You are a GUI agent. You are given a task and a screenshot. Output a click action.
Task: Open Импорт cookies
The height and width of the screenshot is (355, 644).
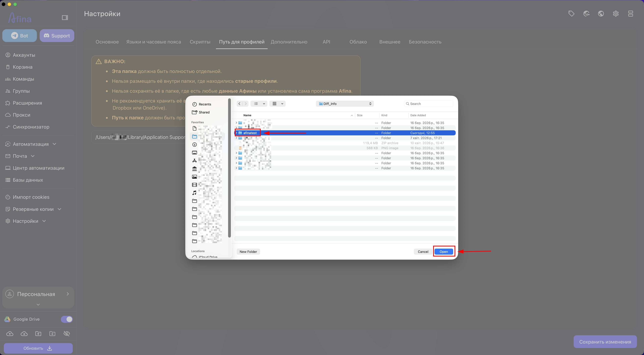point(31,197)
